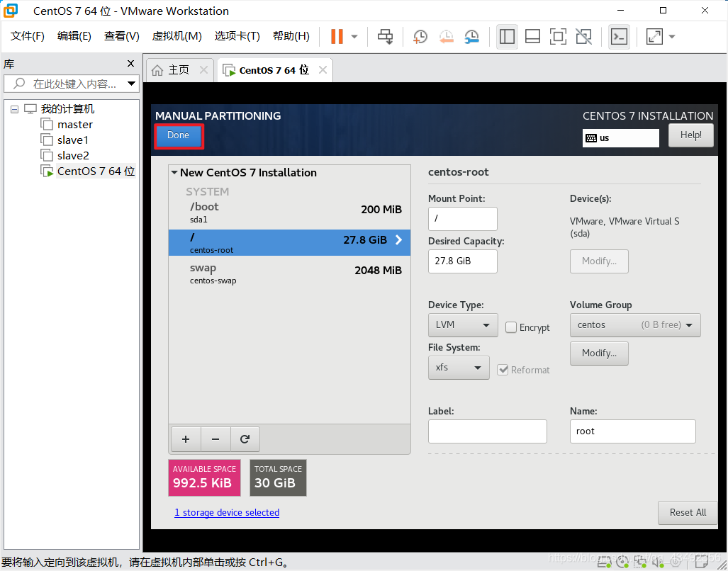
Task: Click the add mount point plus button
Action: [186, 439]
